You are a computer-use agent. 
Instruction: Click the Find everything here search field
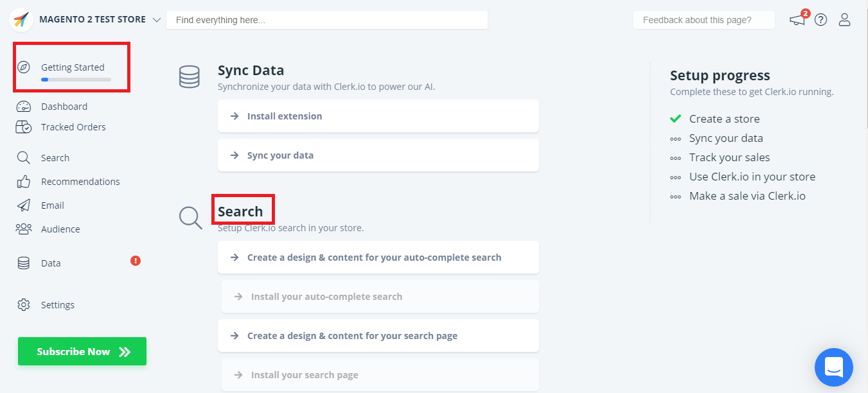pos(326,20)
